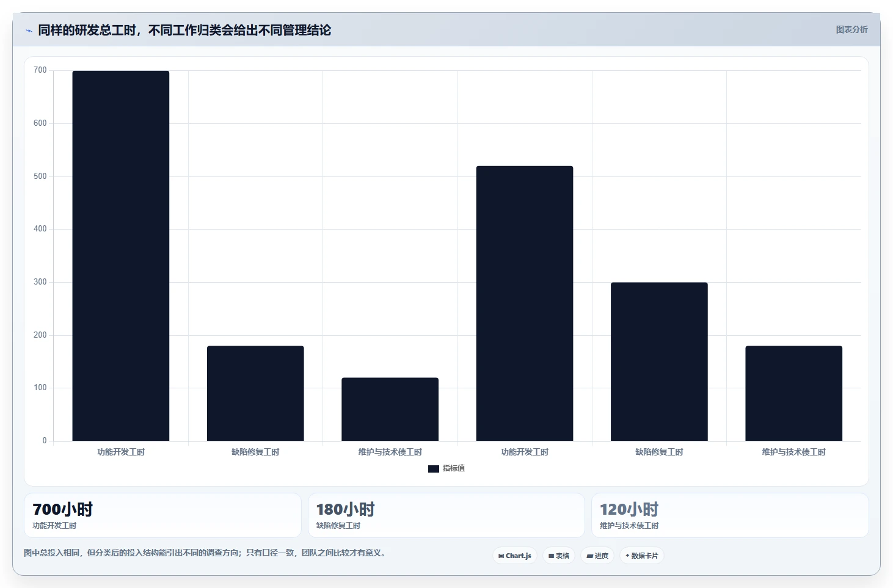This screenshot has height=588, width=893.
Task: Open the 180小时 缺陷修复工时 card
Action: [x=447, y=515]
